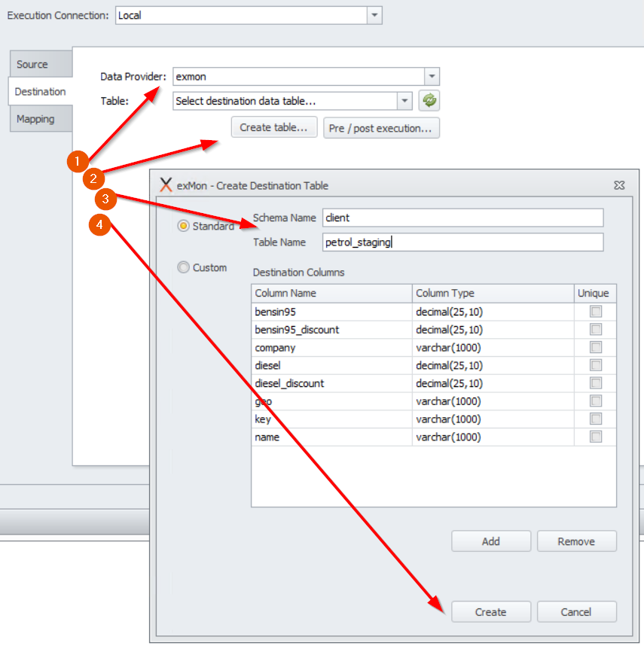Check Unique for diesel column
This screenshot has height=646, width=644.
pos(595,365)
